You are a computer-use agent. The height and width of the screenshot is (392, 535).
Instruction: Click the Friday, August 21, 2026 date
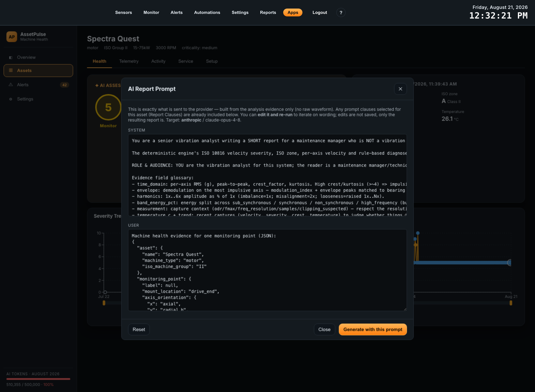click(x=500, y=7)
